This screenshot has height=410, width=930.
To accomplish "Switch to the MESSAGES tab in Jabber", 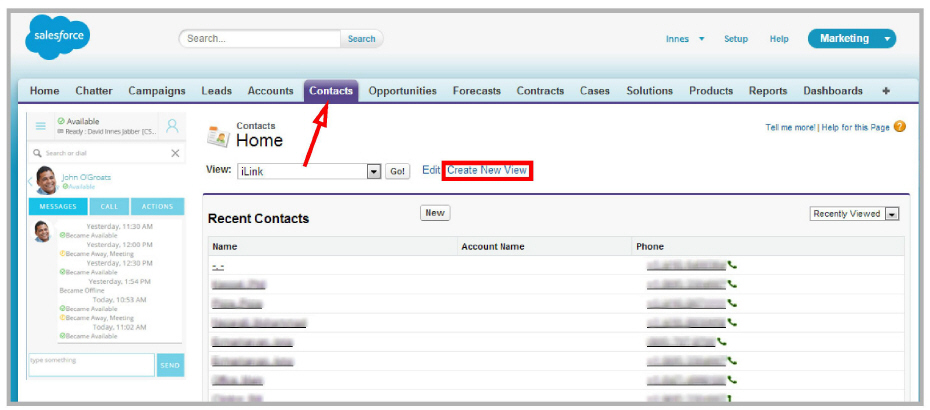I will (x=58, y=206).
